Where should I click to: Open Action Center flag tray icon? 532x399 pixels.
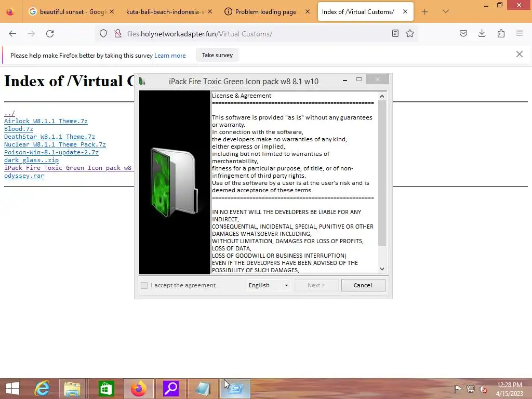[458, 389]
